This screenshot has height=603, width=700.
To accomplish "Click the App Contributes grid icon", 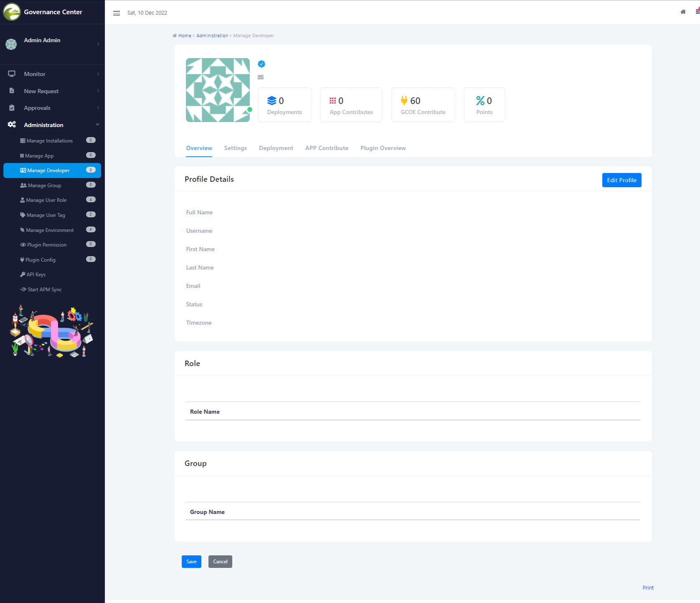I will [333, 101].
